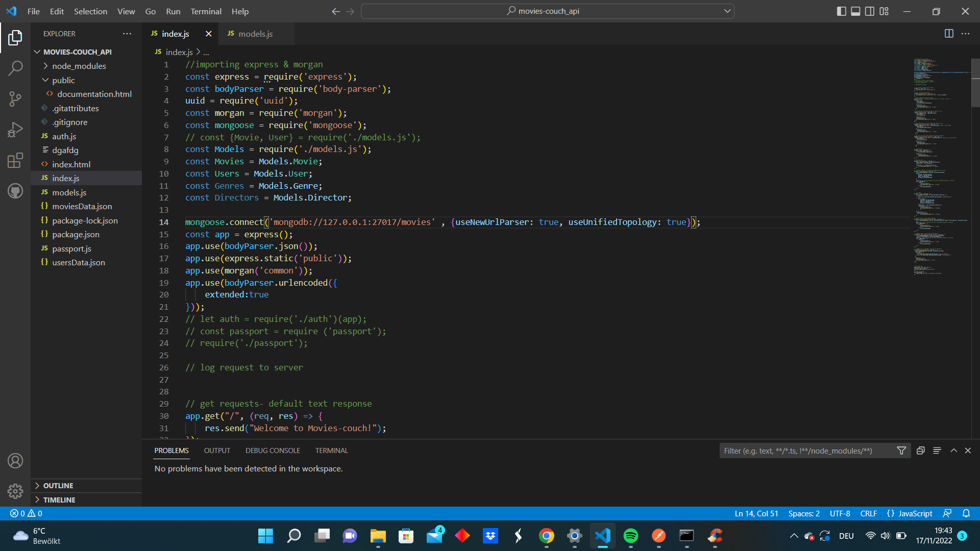This screenshot has height=551, width=980.
Task: Open the Search view in the activity bar
Action: point(15,68)
